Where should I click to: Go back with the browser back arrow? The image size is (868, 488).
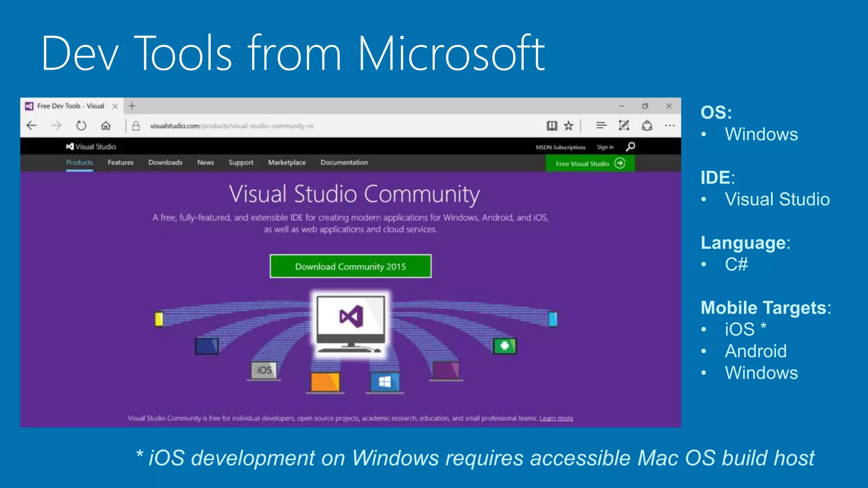[x=32, y=125]
